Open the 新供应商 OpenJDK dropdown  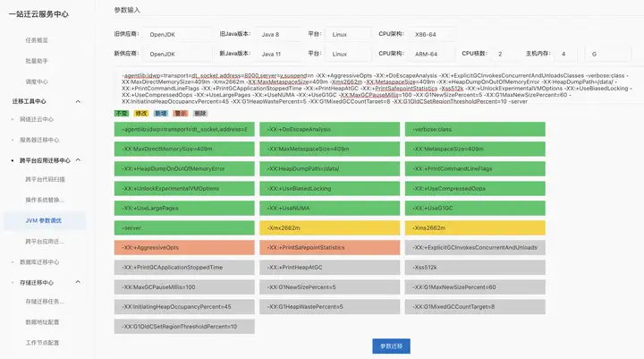coord(177,54)
